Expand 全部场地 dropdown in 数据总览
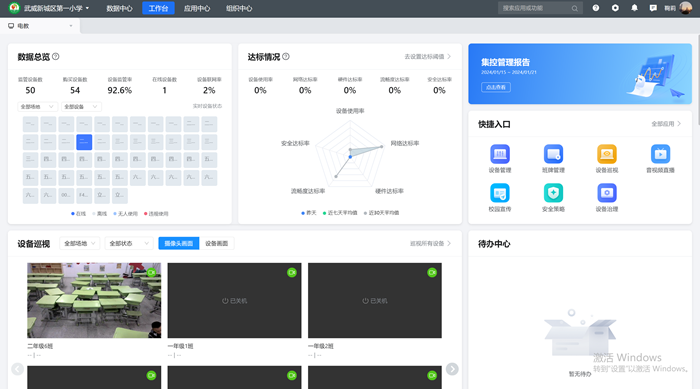700x389 pixels. point(38,107)
